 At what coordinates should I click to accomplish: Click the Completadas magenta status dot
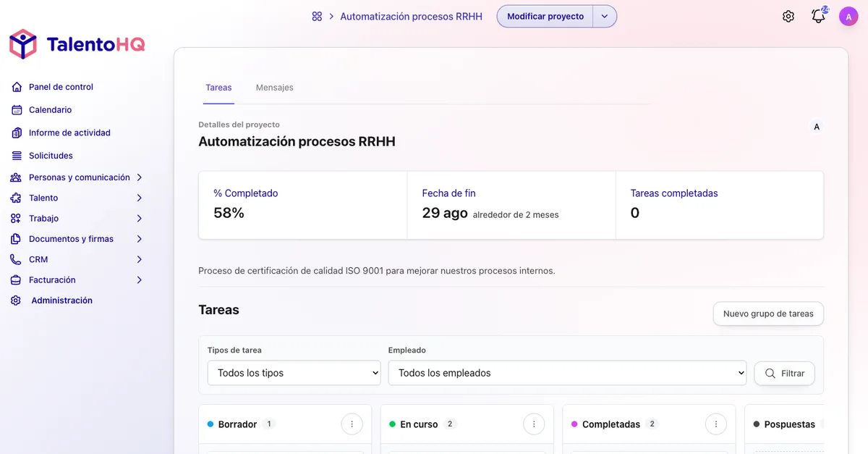tap(574, 424)
